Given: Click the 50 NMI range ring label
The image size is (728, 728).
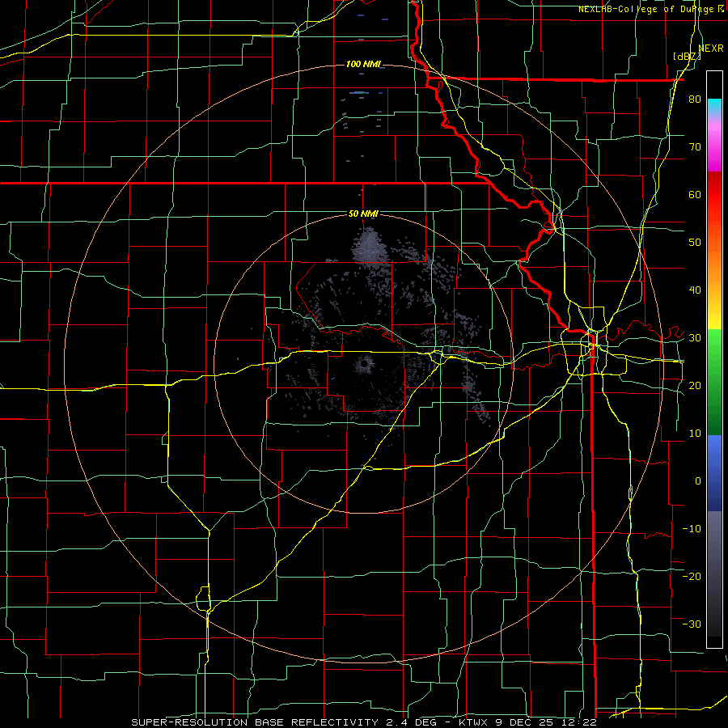Looking at the screenshot, I should [x=363, y=214].
